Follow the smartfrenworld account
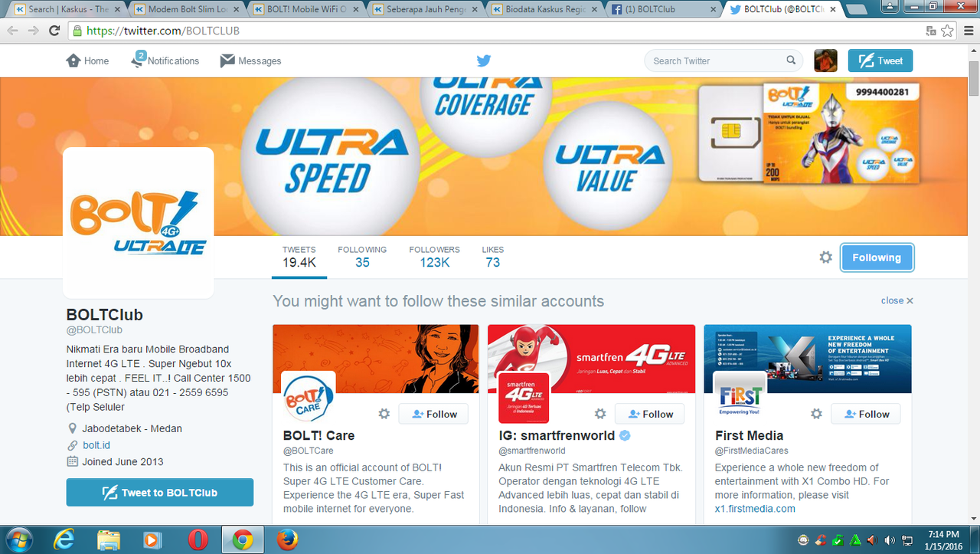 tap(649, 414)
